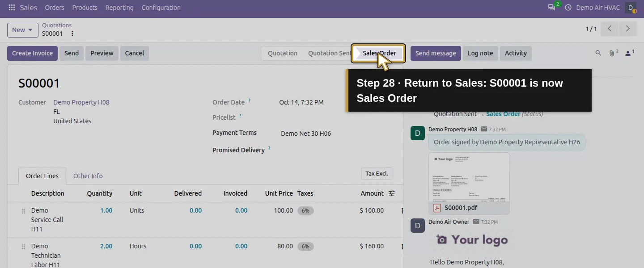Click envelope icon beside Demo Air Owner
Viewport: 644px width, 268px height.
tap(476, 222)
